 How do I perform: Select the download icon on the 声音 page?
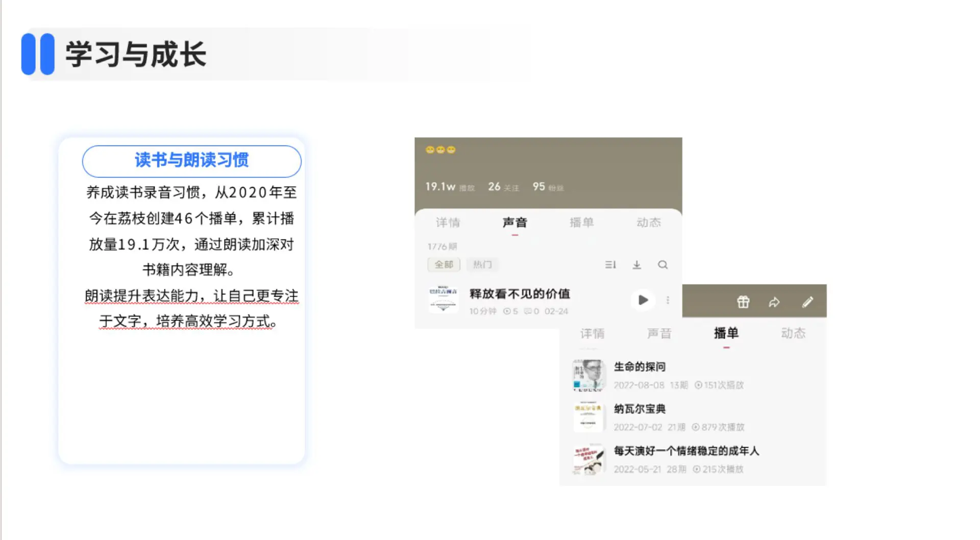pyautogui.click(x=636, y=265)
